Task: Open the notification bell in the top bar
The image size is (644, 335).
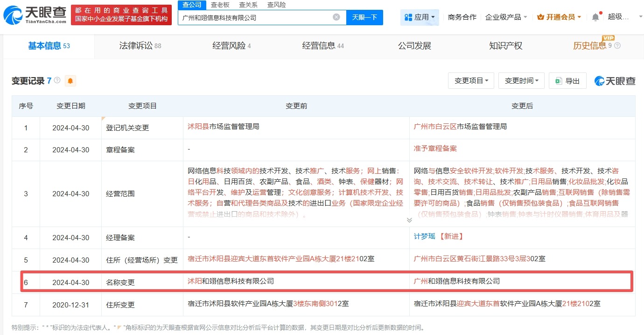Action: 595,16
